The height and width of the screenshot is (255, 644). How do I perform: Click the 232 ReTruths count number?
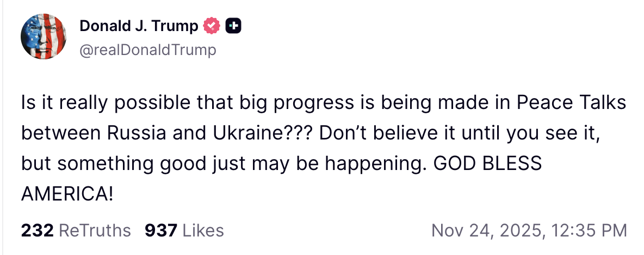pyautogui.click(x=37, y=230)
